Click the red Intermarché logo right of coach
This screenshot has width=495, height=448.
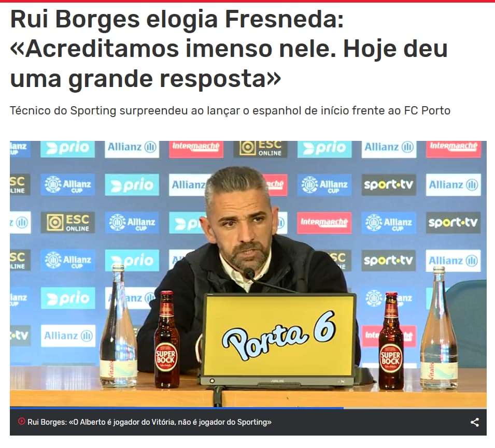(324, 222)
